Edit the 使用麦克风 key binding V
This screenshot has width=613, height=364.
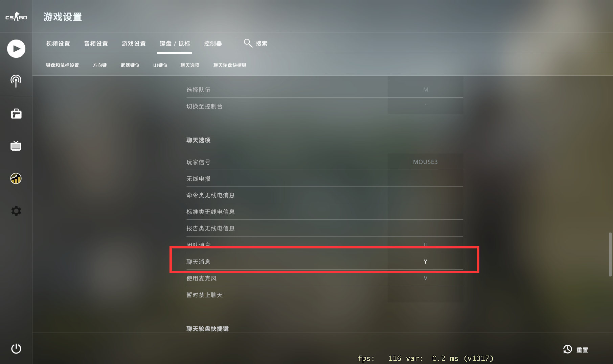point(425,278)
